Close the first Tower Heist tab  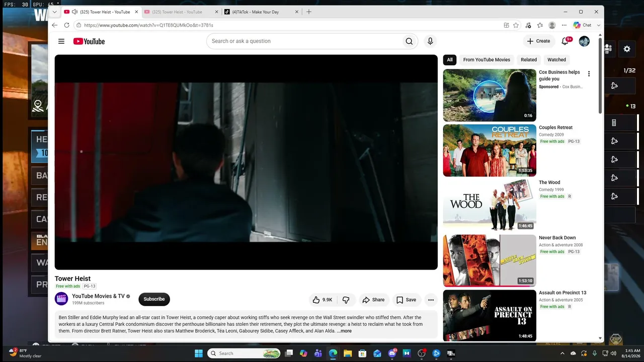(136, 12)
